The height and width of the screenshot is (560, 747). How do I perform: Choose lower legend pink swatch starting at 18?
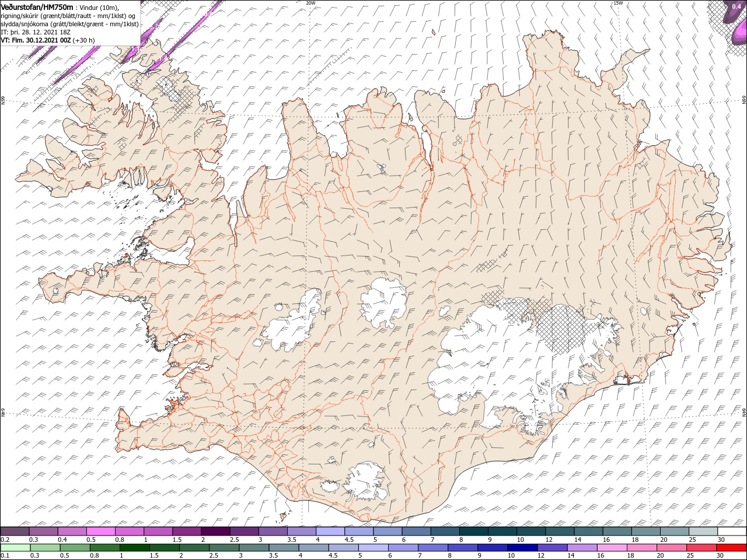[641, 548]
